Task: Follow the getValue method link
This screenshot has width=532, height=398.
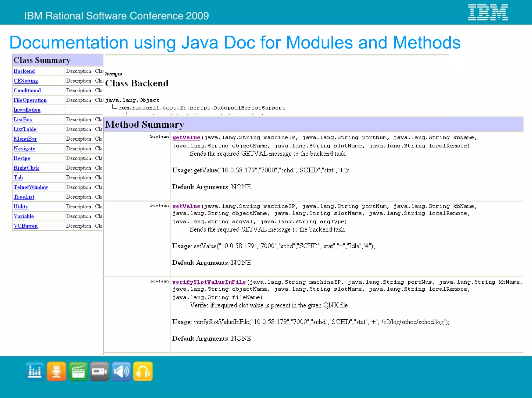Action: 186,138
